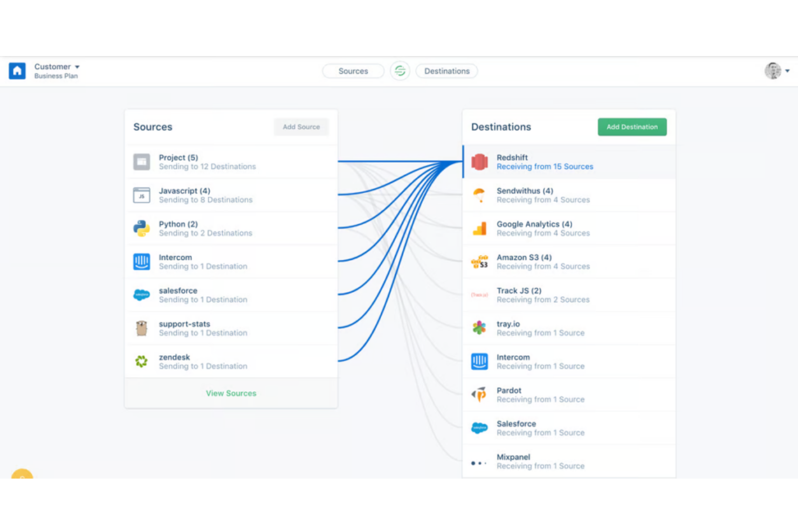
Task: Select the Javascript source icon
Action: click(x=141, y=195)
